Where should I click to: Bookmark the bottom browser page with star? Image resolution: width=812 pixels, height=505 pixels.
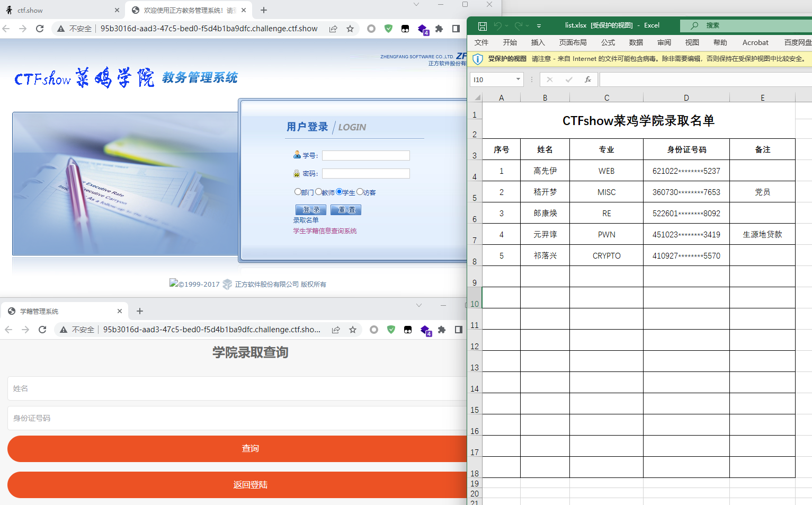[x=353, y=330]
